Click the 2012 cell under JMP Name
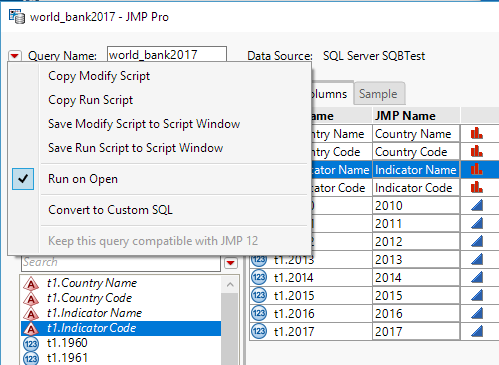This screenshot has width=499, height=365. click(x=416, y=242)
